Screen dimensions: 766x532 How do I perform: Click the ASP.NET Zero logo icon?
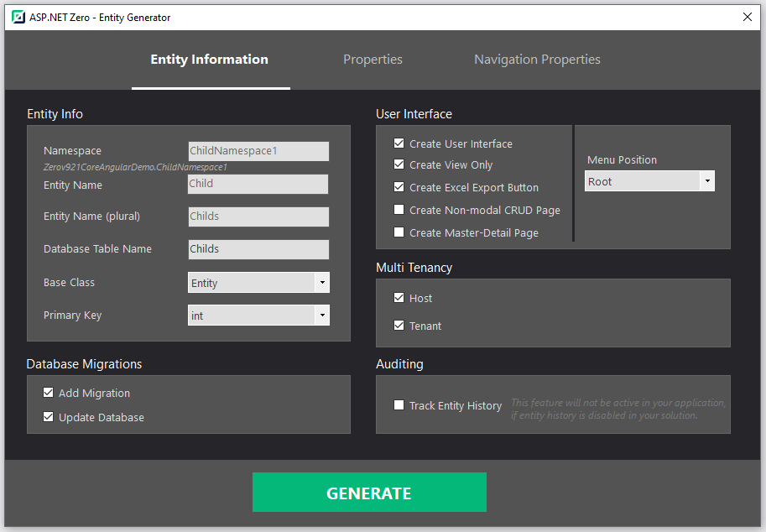pos(18,16)
